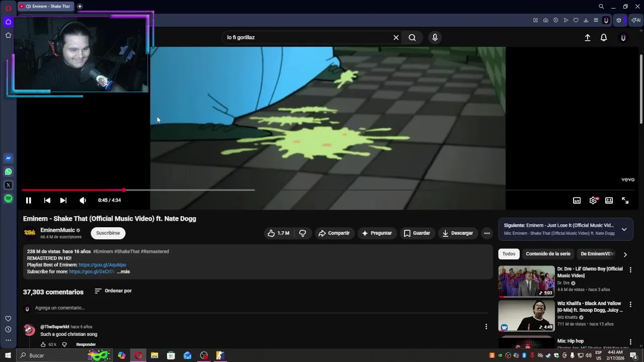
Task: Open the video player settings gear
Action: coord(593,200)
